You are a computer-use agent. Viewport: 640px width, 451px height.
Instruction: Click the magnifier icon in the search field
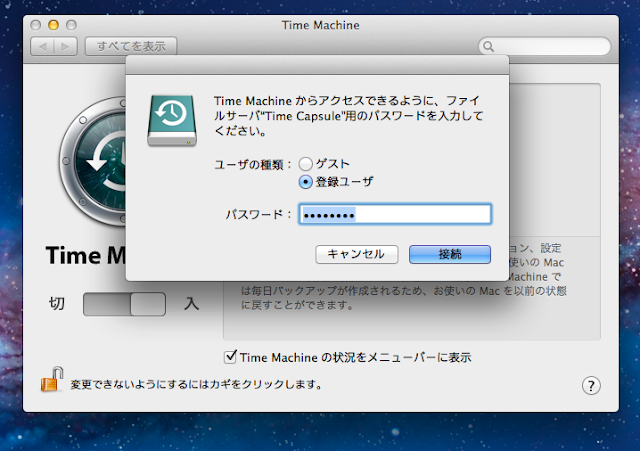488,47
